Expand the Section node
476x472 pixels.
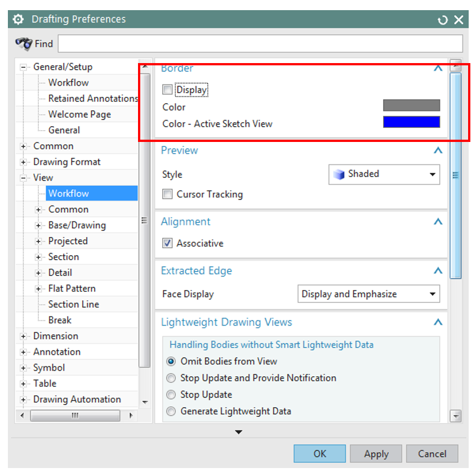(x=38, y=257)
